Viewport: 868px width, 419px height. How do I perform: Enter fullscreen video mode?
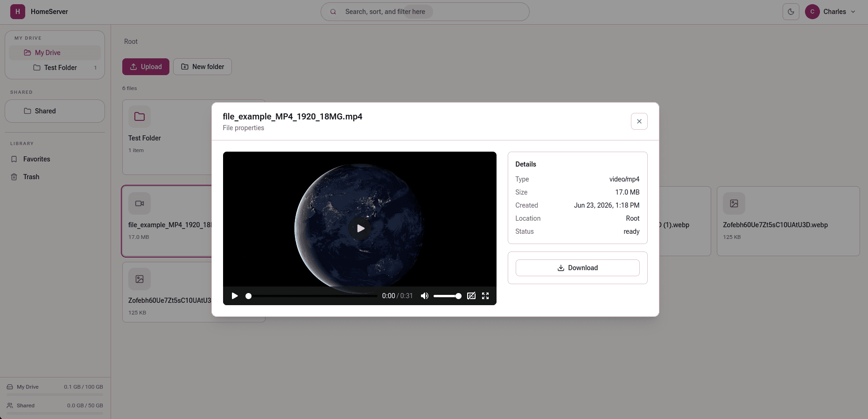pyautogui.click(x=485, y=296)
